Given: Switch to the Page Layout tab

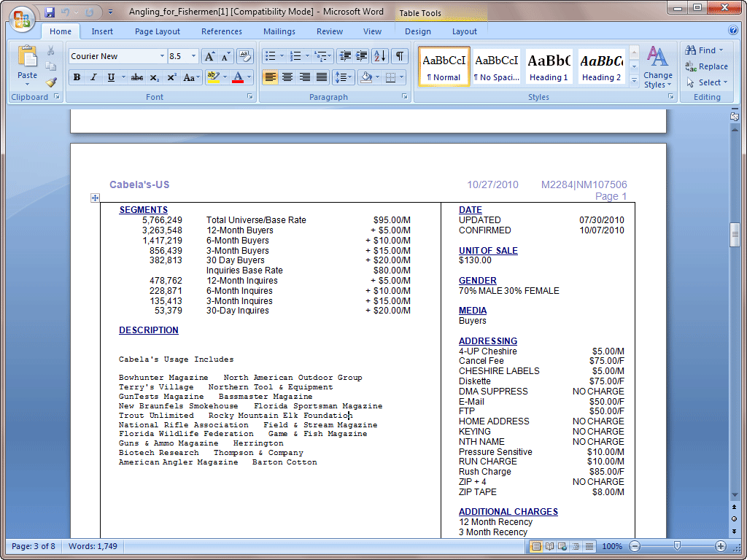Looking at the screenshot, I should (x=157, y=31).
